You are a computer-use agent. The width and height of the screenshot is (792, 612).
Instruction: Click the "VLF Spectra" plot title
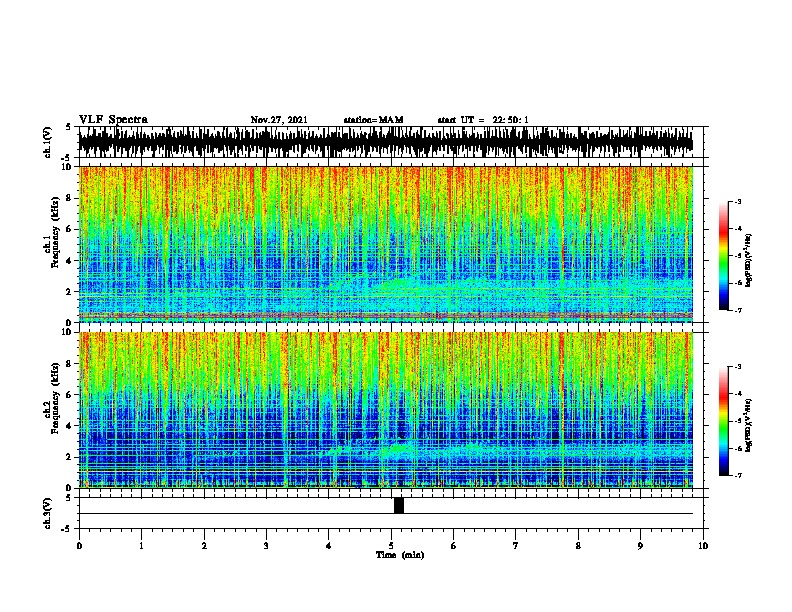113,120
